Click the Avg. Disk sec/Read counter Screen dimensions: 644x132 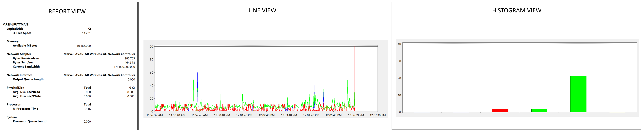pos(26,92)
